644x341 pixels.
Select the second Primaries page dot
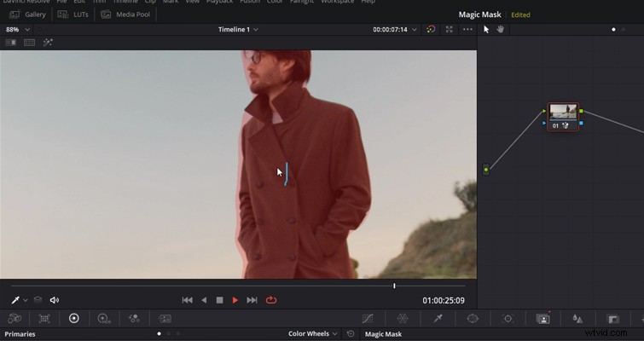(x=168, y=334)
